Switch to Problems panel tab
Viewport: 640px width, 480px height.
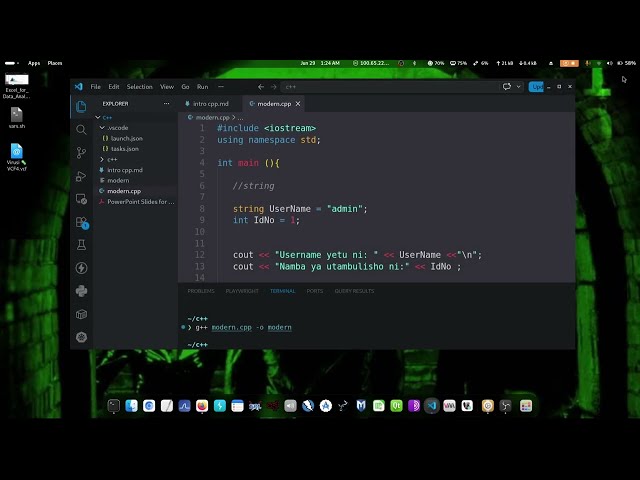pyautogui.click(x=201, y=291)
